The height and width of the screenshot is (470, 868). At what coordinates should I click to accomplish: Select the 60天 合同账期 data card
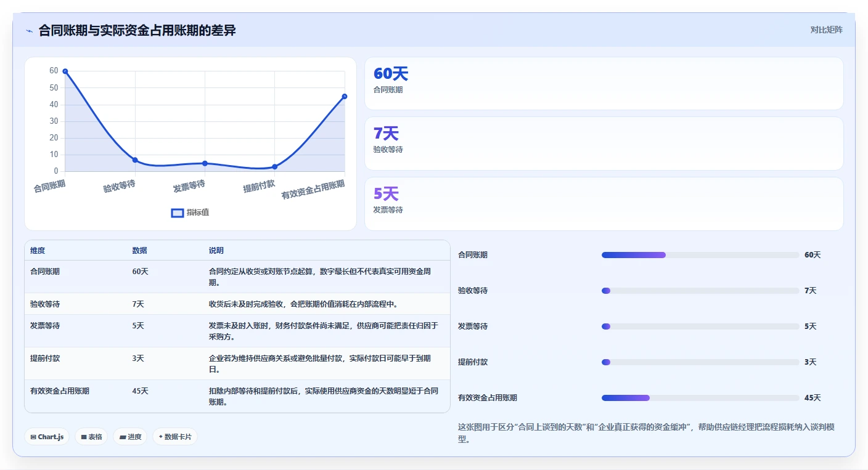point(604,83)
